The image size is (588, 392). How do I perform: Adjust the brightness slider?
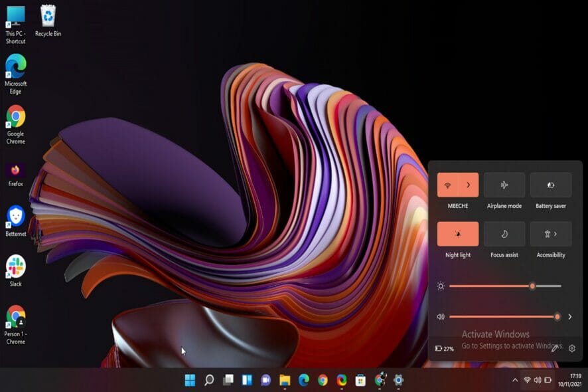pyautogui.click(x=533, y=285)
